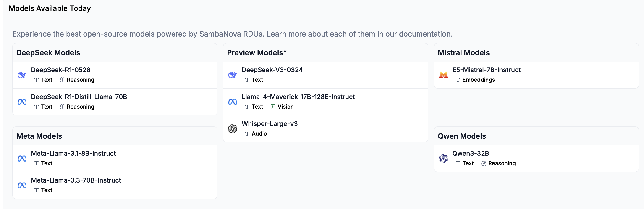The width and height of the screenshot is (644, 209).
Task: Click the OpenAI logo next to Whisper-Large-v3
Action: point(233,129)
